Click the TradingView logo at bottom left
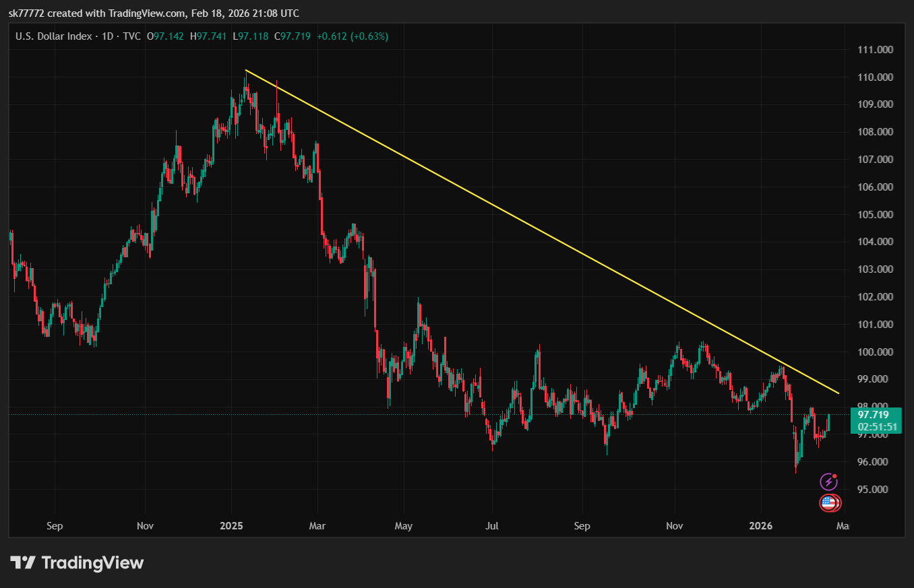Screen dimensions: 914x588 click(x=77, y=562)
